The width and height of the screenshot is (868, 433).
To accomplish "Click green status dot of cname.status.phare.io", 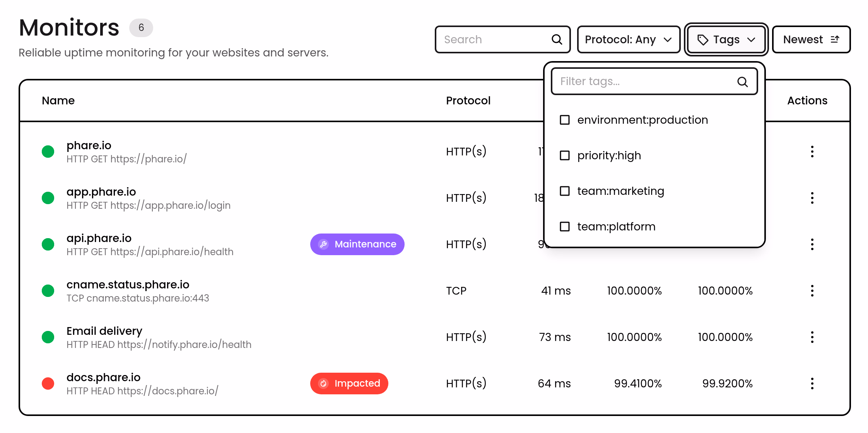I will click(48, 291).
